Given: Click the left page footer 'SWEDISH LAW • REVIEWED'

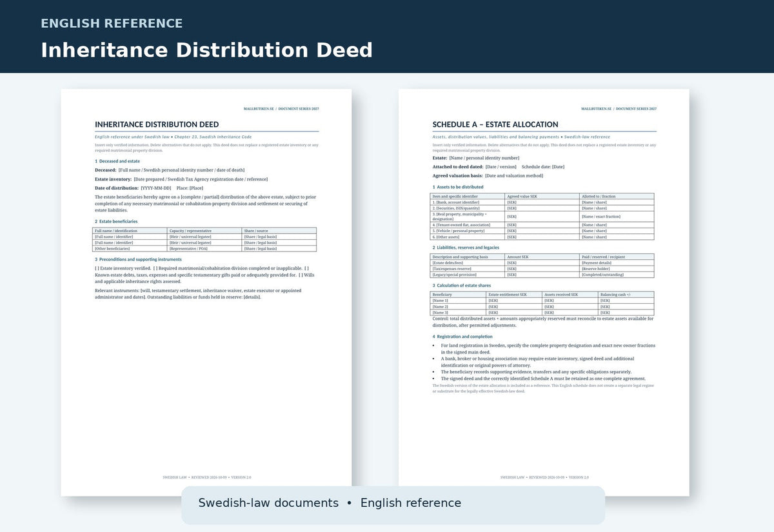Looking at the screenshot, I should (206, 477).
